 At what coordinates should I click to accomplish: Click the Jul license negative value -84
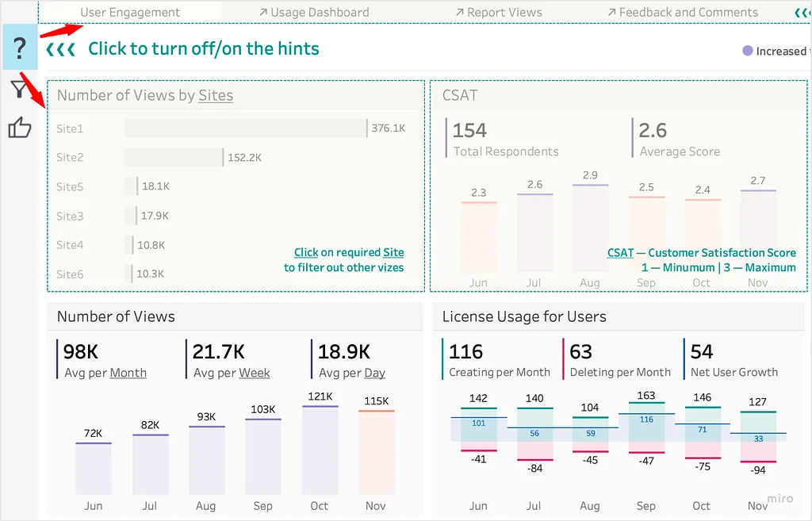point(534,468)
